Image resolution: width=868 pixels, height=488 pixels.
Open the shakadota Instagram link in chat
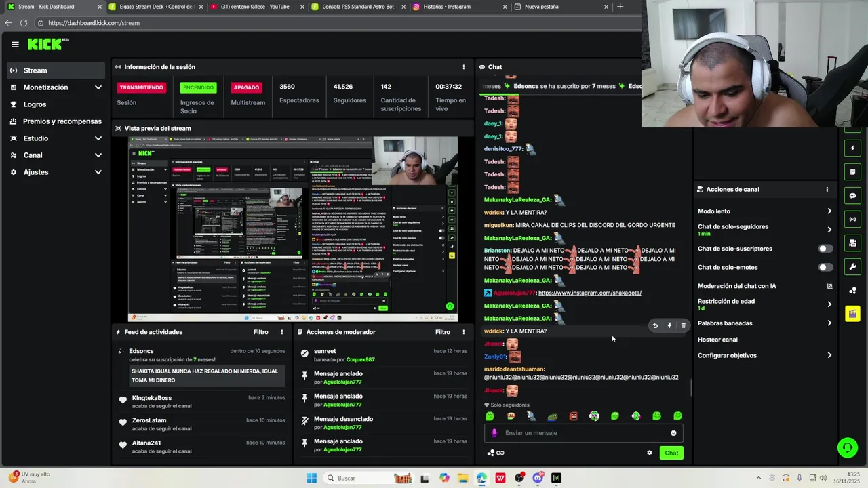click(x=589, y=293)
